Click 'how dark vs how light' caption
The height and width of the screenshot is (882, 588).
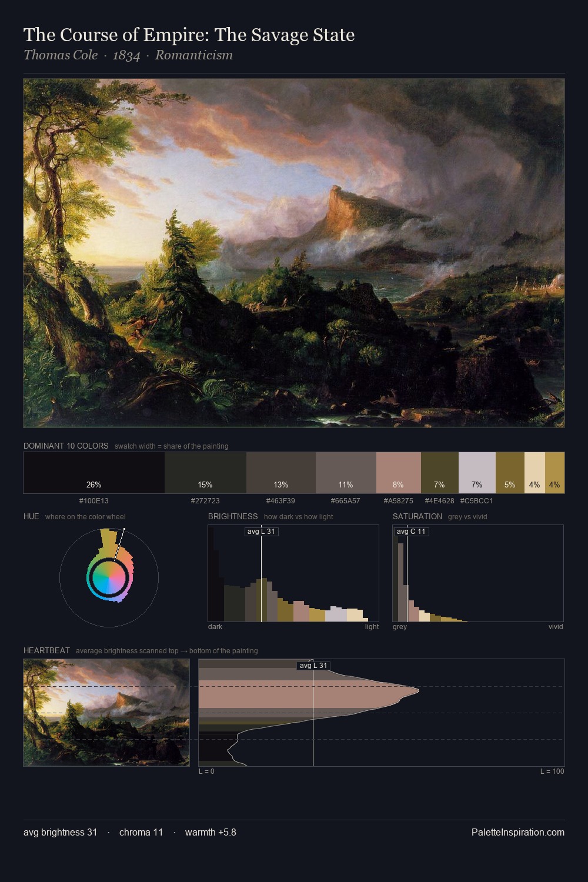click(x=299, y=517)
